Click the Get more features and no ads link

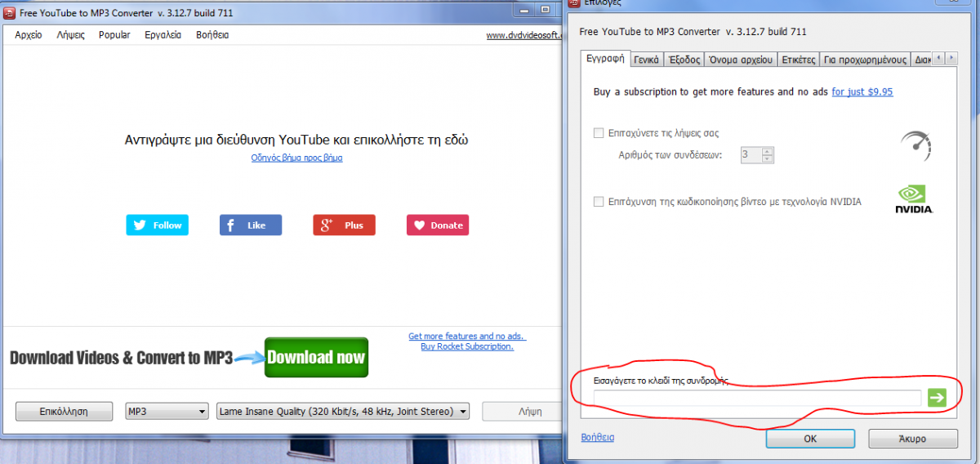tap(467, 336)
